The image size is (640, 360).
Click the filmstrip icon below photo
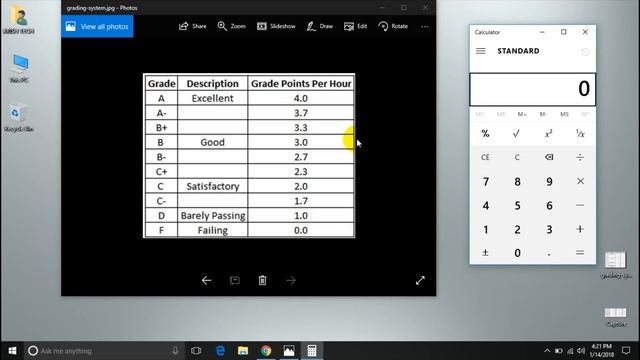pos(235,280)
